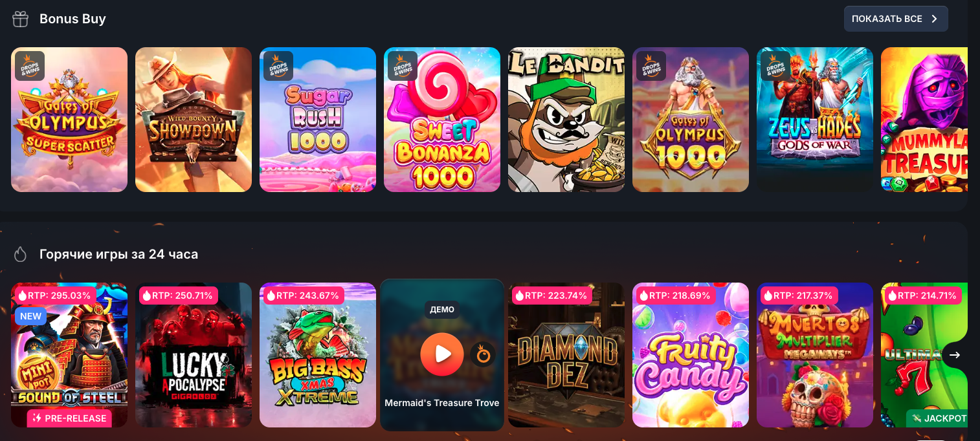Show next hot games with right arrow
The width and height of the screenshot is (980, 441).
tap(955, 355)
